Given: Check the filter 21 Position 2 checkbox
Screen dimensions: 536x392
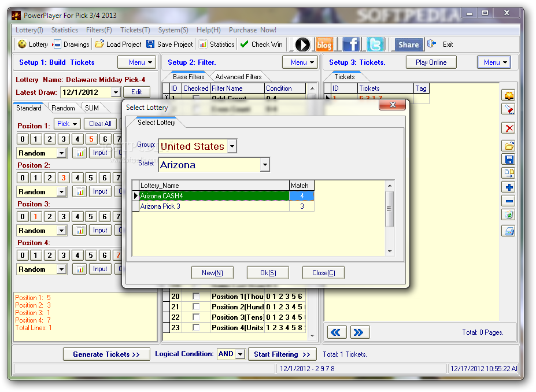Looking at the screenshot, I should [x=196, y=306].
